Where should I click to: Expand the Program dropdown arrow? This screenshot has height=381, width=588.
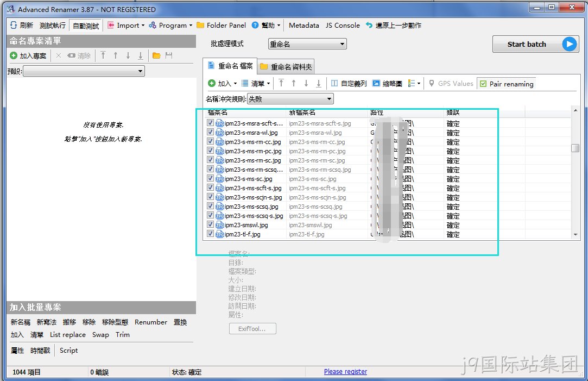(191, 26)
